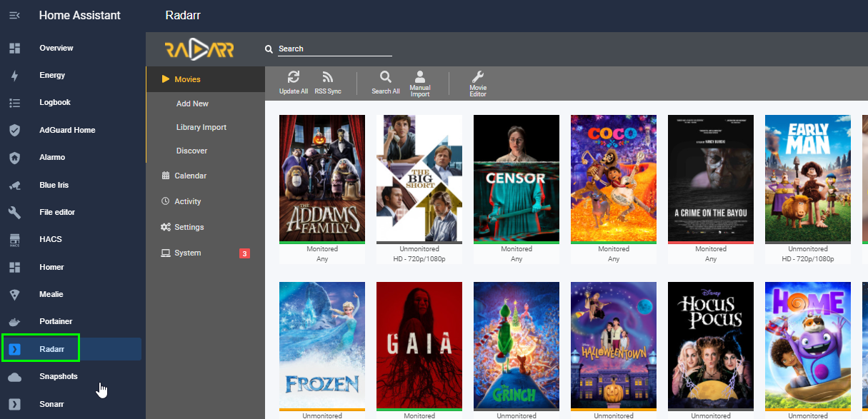Click the HACS icon in sidebar
868x419 pixels.
coord(14,239)
